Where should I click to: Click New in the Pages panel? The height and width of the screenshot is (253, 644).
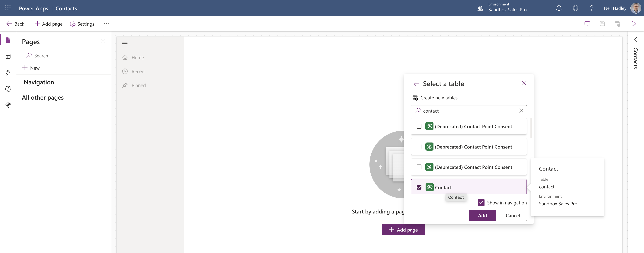[31, 68]
